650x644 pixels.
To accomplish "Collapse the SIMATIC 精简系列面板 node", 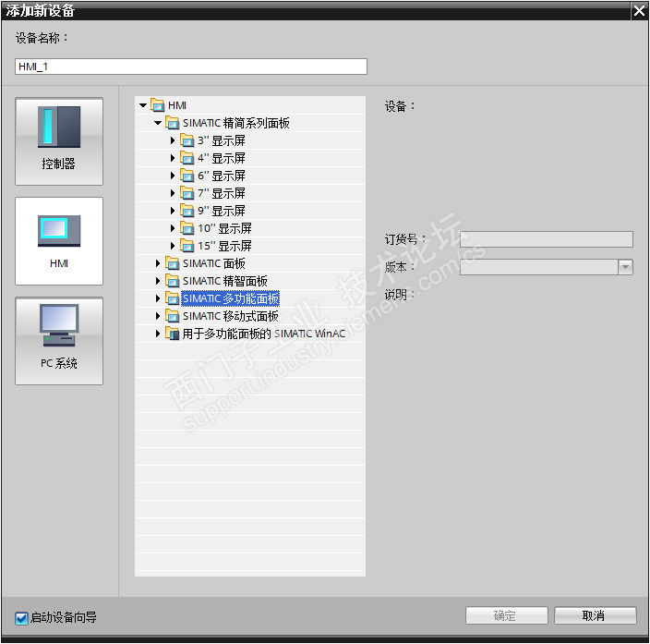I will 158,123.
